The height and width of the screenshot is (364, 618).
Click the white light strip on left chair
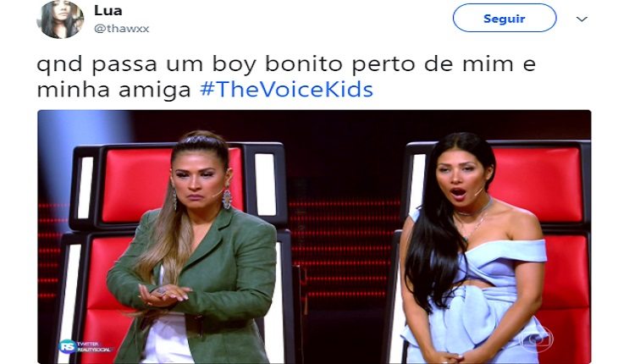pyautogui.click(x=86, y=188)
